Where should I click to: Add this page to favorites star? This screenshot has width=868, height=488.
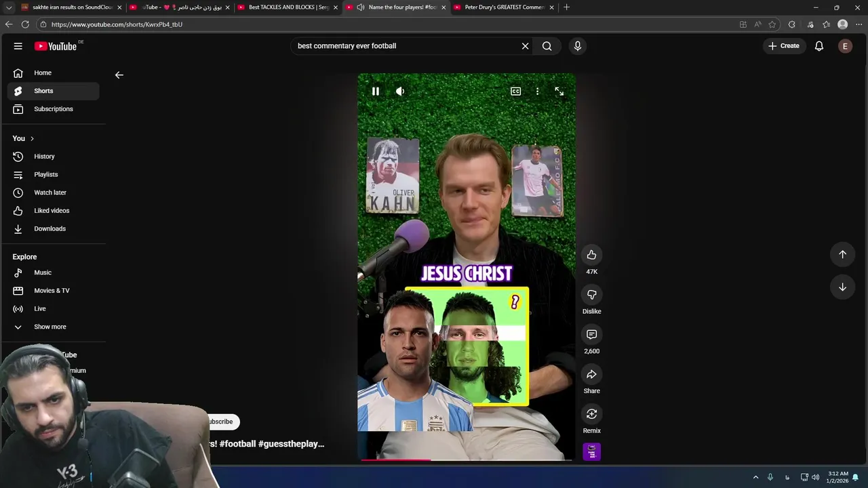pyautogui.click(x=772, y=24)
